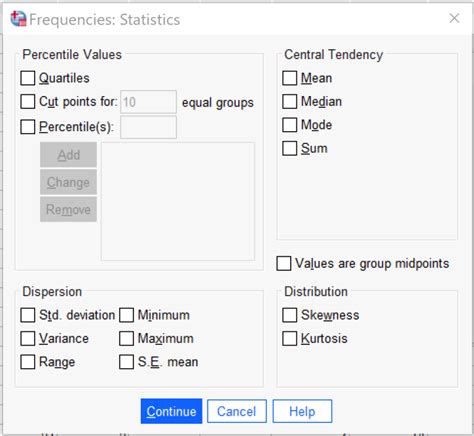
Task: Enable the Kurtosis checkbox
Action: click(289, 339)
